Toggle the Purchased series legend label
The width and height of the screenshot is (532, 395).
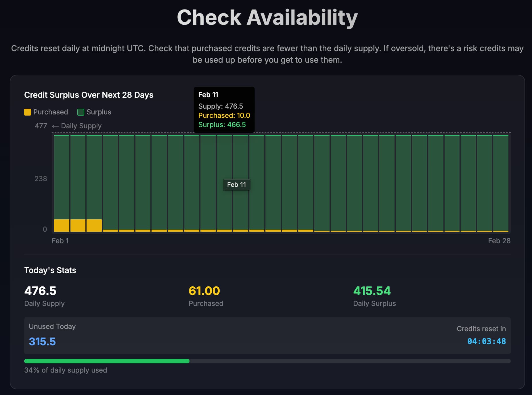pos(51,112)
